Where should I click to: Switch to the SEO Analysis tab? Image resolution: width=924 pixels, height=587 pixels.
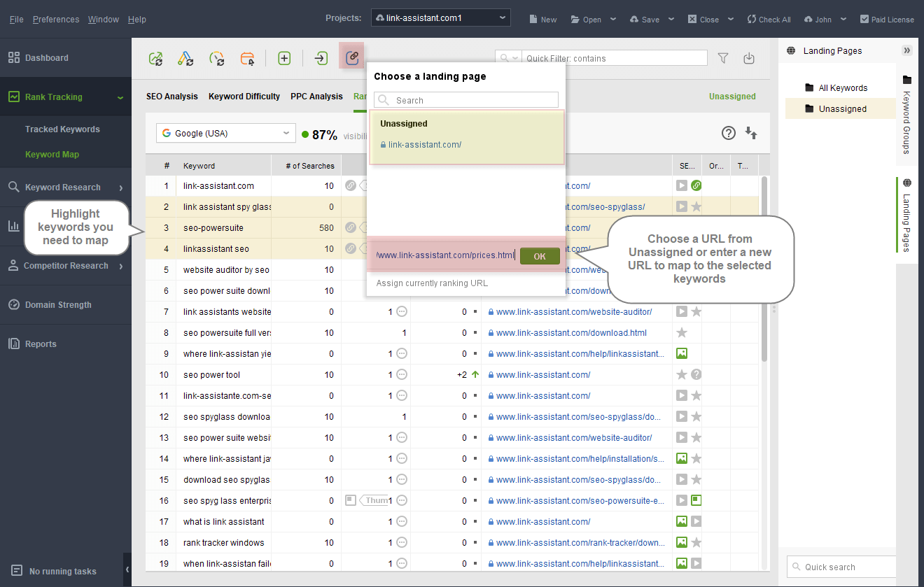click(172, 97)
